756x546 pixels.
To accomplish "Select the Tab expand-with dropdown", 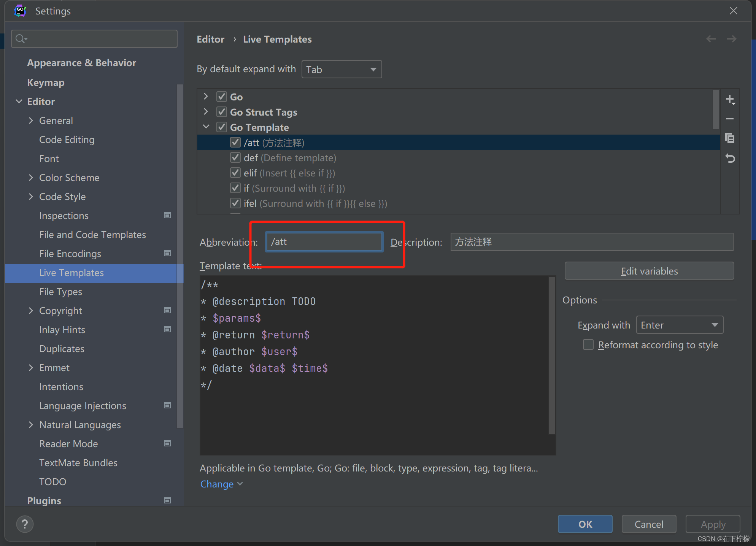I will (341, 70).
